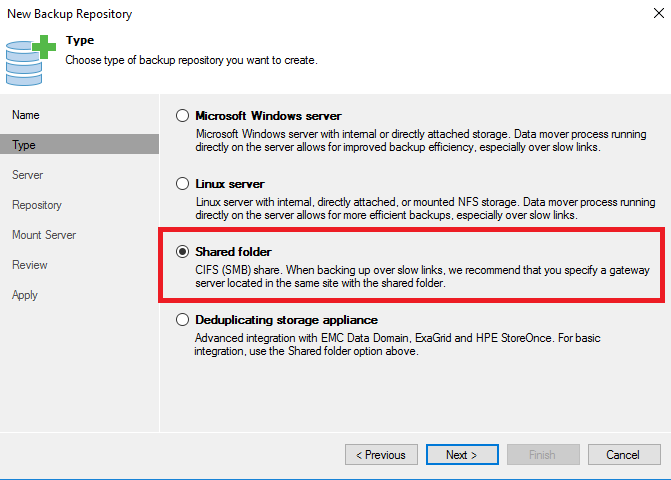Go to the Name wizard step
This screenshot has width=671, height=480.
(x=26, y=115)
